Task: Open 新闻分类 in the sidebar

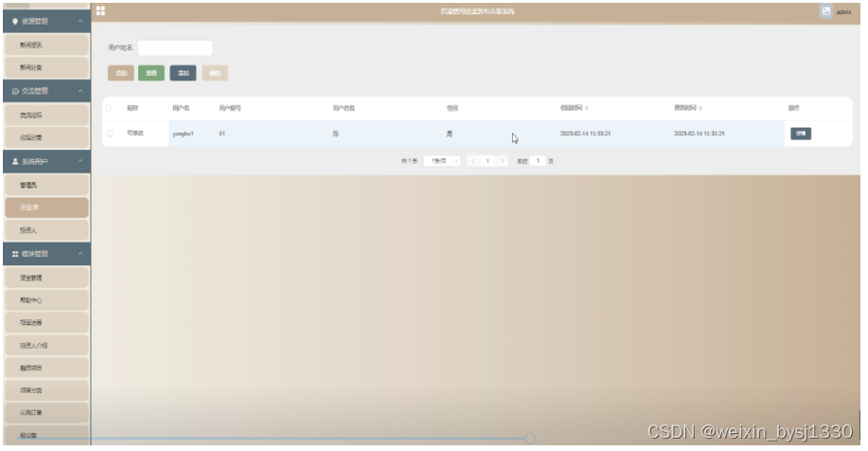Action: (x=46, y=67)
